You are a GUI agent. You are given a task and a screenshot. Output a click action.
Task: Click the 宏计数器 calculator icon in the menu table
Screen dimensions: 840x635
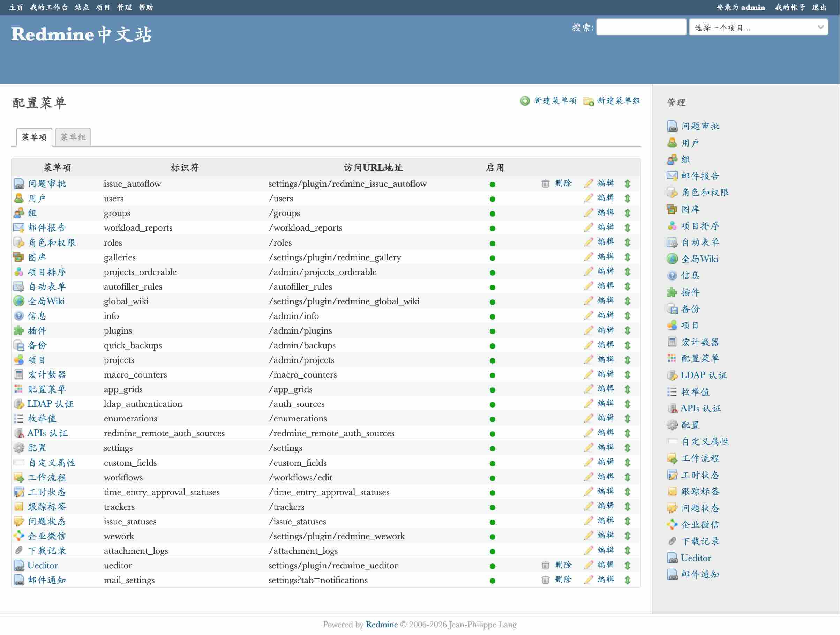pyautogui.click(x=18, y=374)
